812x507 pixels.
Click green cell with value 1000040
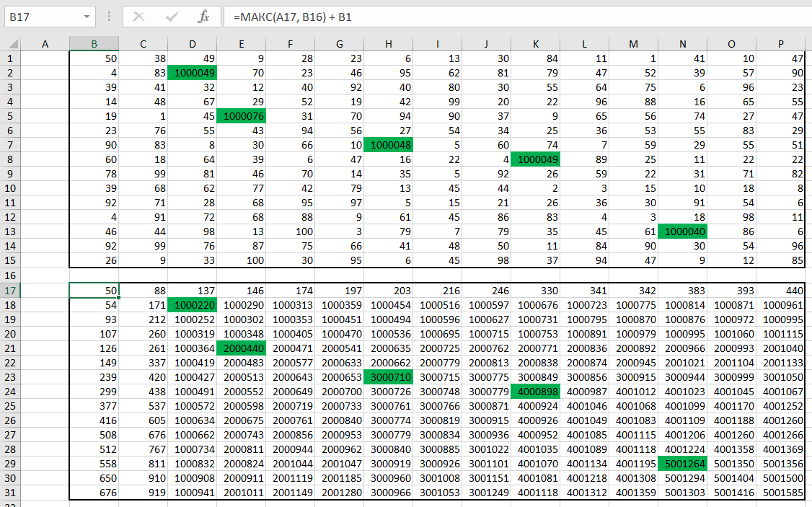coord(682,232)
